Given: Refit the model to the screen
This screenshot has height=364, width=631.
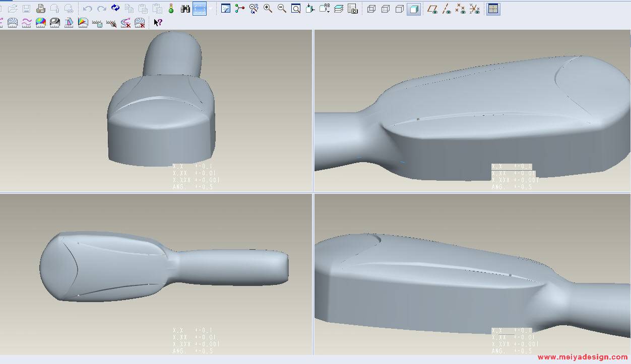Looking at the screenshot, I should (x=296, y=9).
